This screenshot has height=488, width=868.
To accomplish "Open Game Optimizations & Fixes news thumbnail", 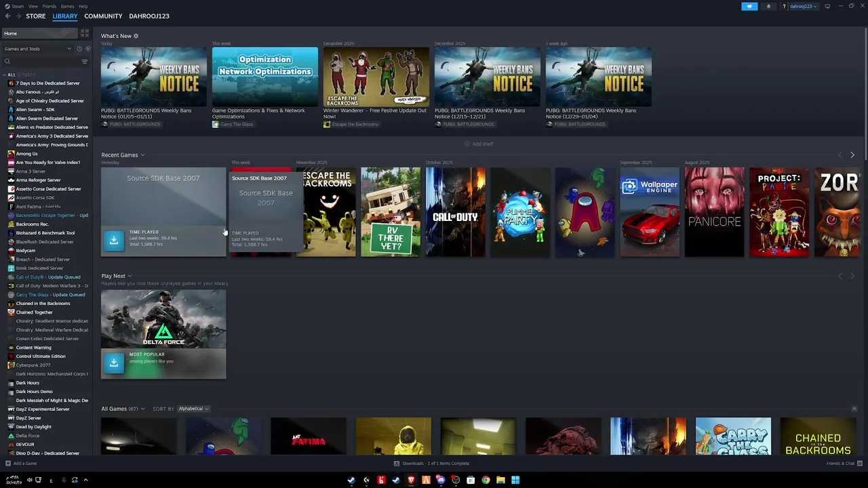I will (265, 77).
